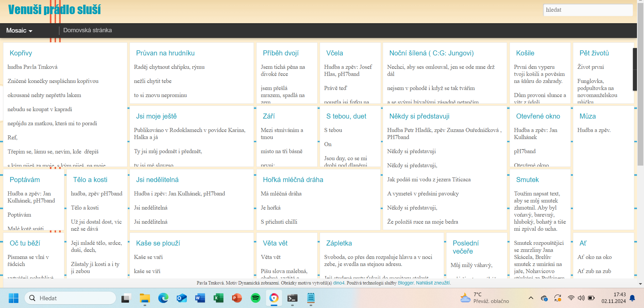
Task: Check the battery status icon
Action: [591, 298]
